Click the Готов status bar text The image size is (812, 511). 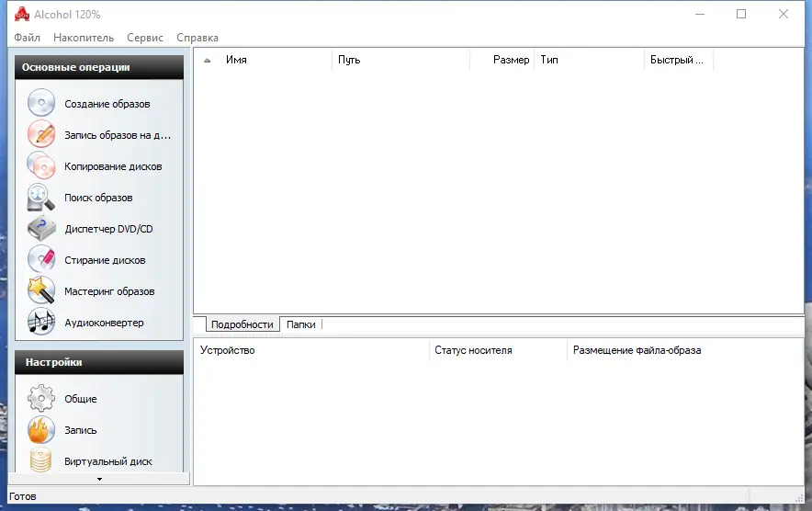click(23, 496)
